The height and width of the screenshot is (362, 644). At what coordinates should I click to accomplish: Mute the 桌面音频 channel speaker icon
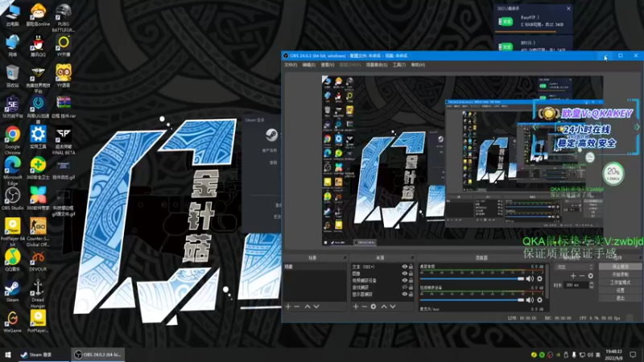(x=530, y=278)
